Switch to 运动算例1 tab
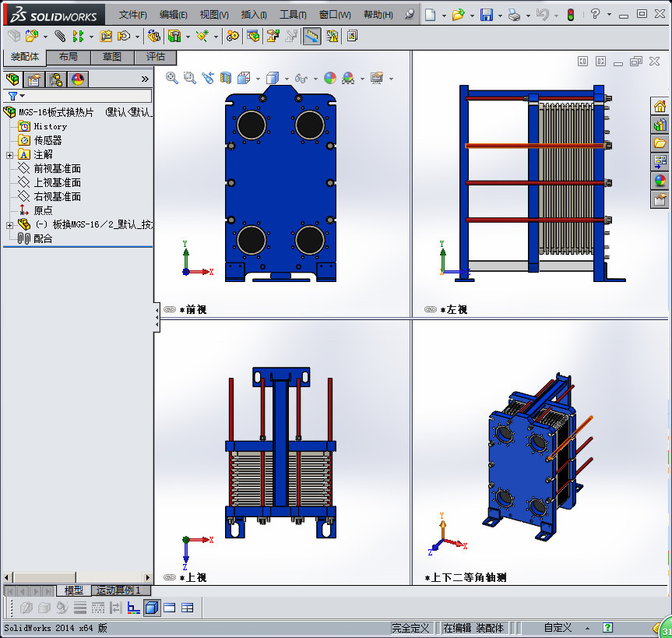The image size is (672, 638). coord(121,590)
